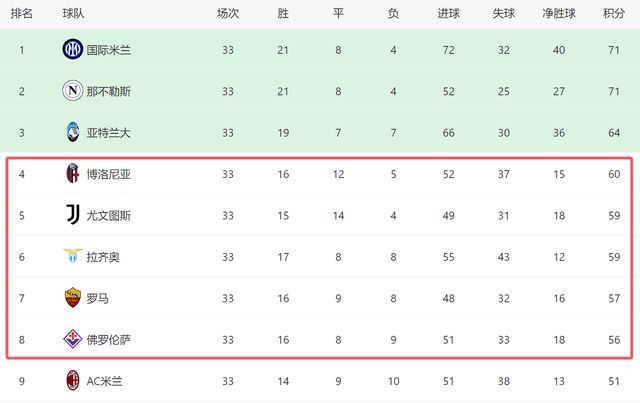Image resolution: width=640 pixels, height=403 pixels.
Task: Open the 国际米兰 team name link
Action: pos(110,49)
